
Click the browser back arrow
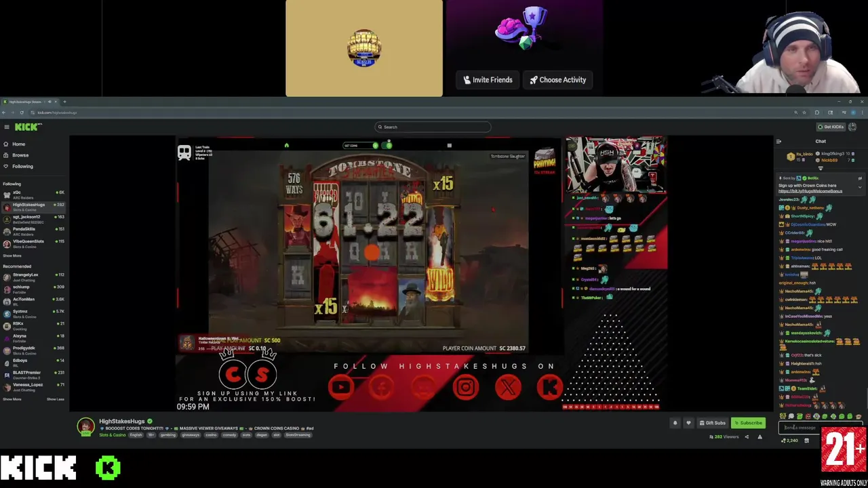pyautogui.click(x=5, y=113)
